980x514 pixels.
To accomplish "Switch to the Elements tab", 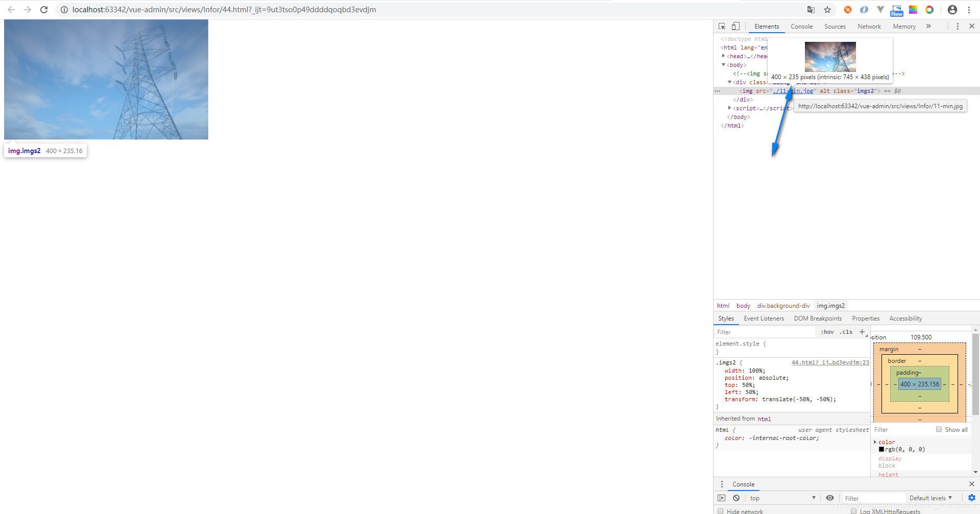I will (767, 27).
